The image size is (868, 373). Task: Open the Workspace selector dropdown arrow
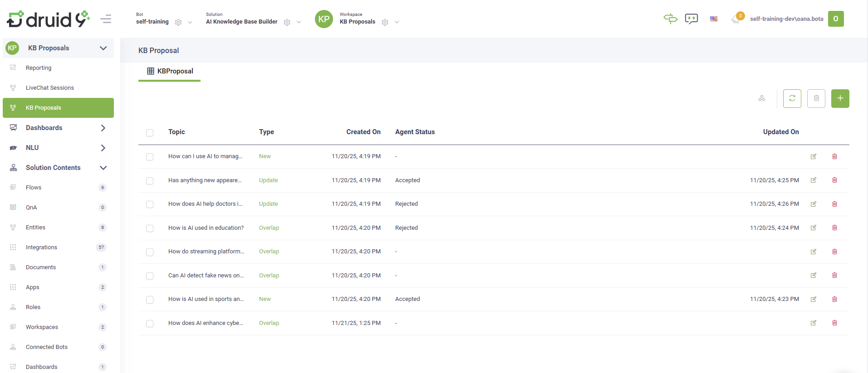[397, 22]
